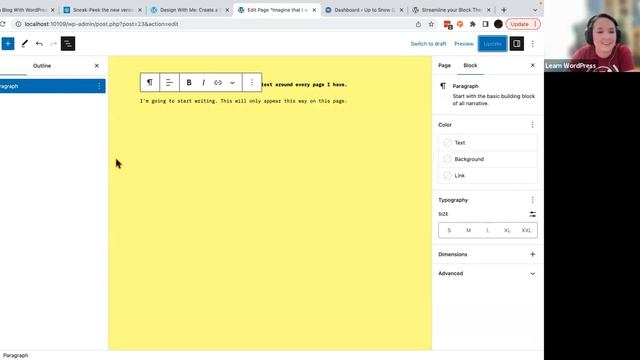Click Chrome's red Update button
Image resolution: width=640 pixels, height=360 pixels.
(x=523, y=24)
